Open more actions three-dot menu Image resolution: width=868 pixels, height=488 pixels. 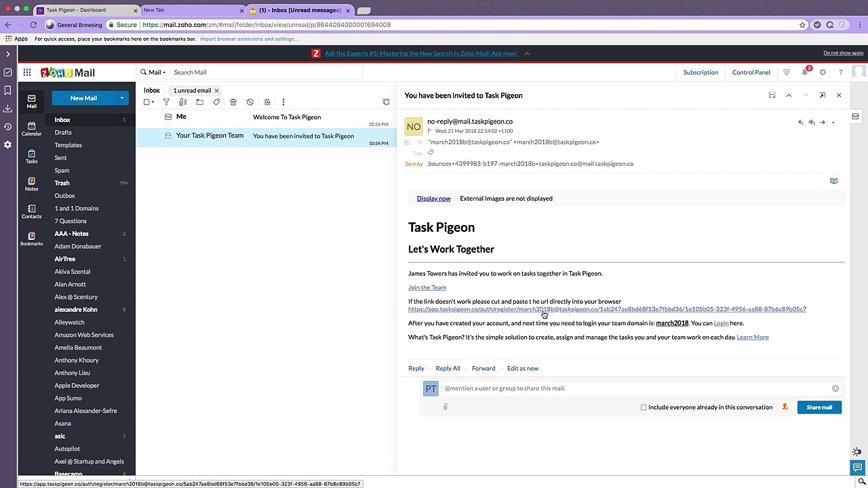(283, 102)
